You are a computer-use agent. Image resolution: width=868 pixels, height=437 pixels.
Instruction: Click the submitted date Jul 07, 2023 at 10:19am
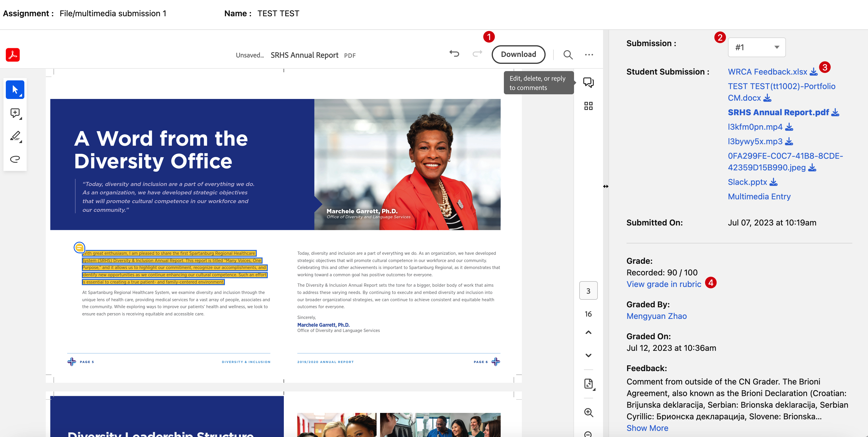click(772, 223)
